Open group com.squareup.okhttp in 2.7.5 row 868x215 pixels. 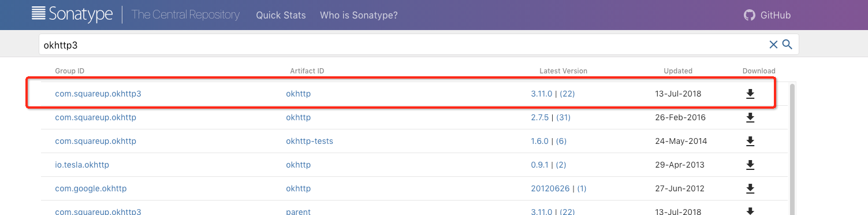(95, 117)
